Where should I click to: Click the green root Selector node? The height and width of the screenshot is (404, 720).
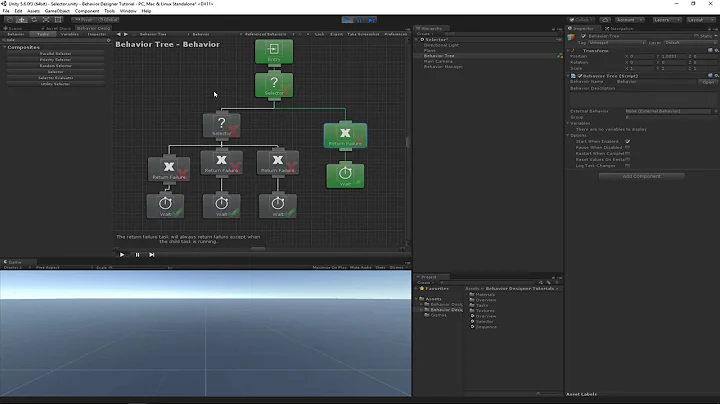coord(274,85)
